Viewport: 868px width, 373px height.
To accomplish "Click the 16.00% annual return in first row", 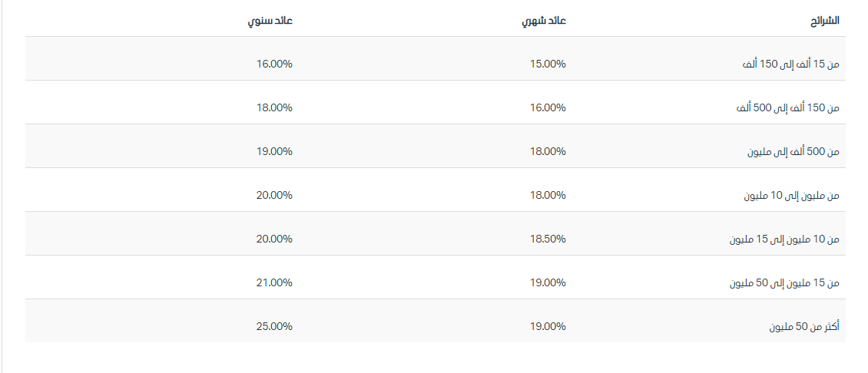I will click(x=274, y=64).
